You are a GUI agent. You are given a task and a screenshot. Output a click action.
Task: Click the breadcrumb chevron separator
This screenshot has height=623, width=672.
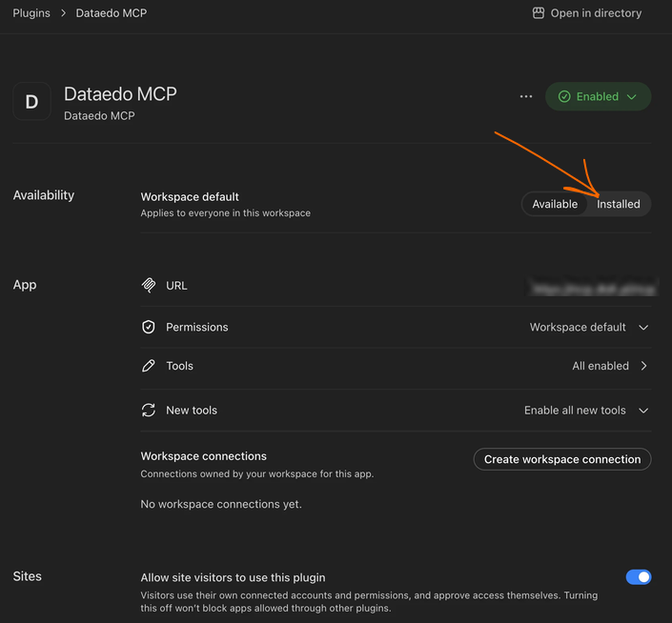tap(63, 13)
